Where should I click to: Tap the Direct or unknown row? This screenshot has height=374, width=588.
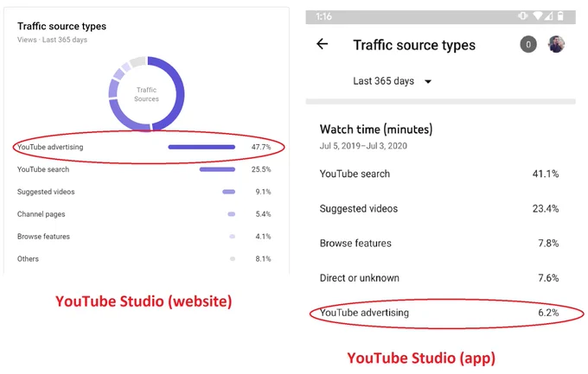[439, 278]
